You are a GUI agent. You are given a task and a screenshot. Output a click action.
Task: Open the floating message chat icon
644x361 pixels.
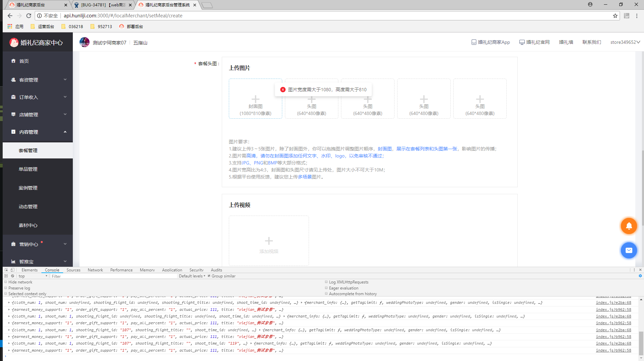coord(629,250)
